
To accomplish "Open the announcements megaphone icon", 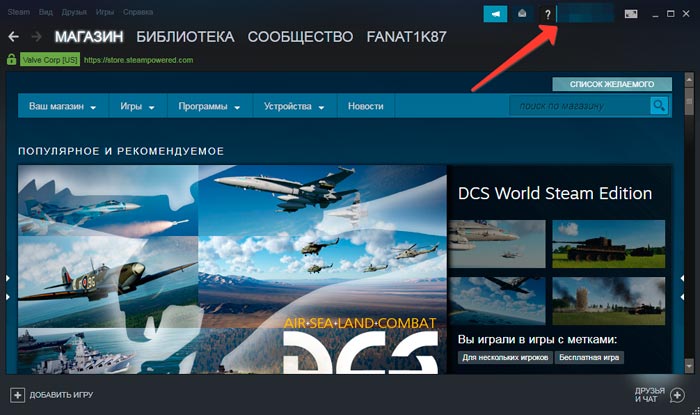I will point(495,14).
